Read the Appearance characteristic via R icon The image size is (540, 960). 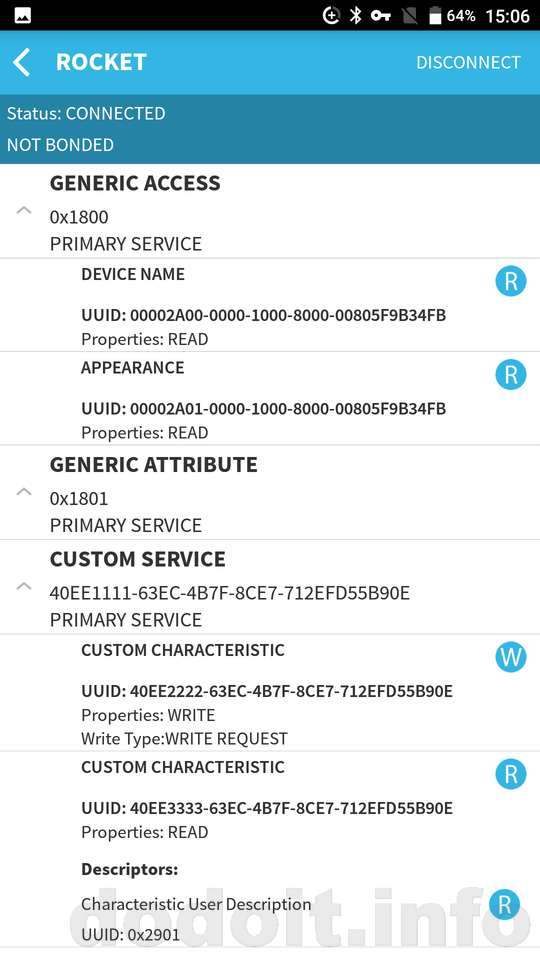(x=511, y=374)
